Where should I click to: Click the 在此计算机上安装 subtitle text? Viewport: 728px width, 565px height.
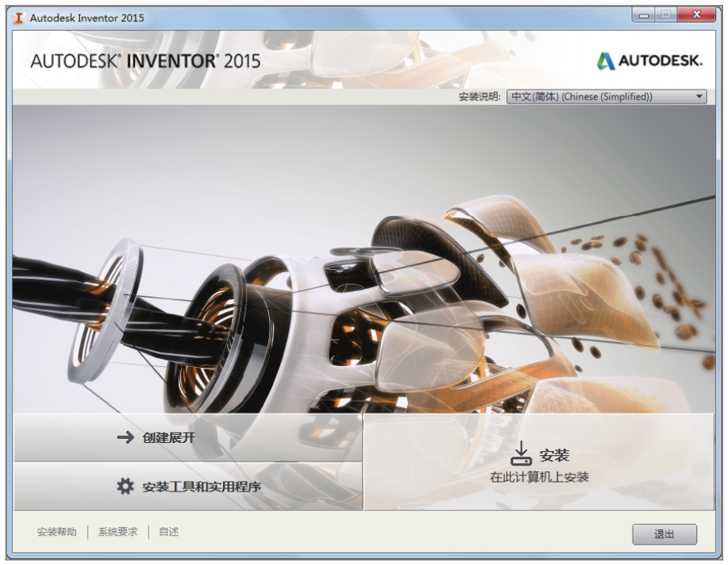tap(540, 477)
